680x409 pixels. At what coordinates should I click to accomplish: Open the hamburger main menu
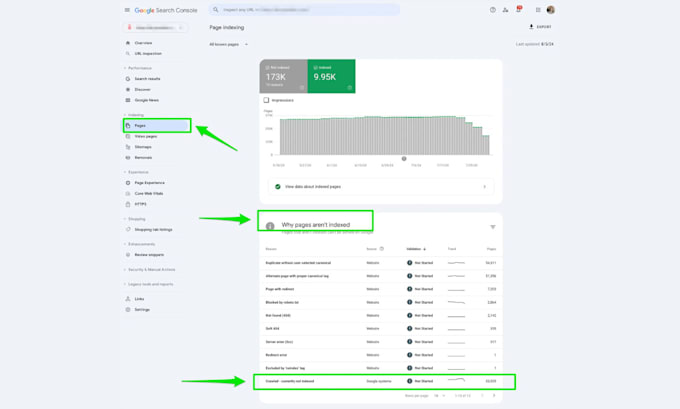click(x=127, y=10)
